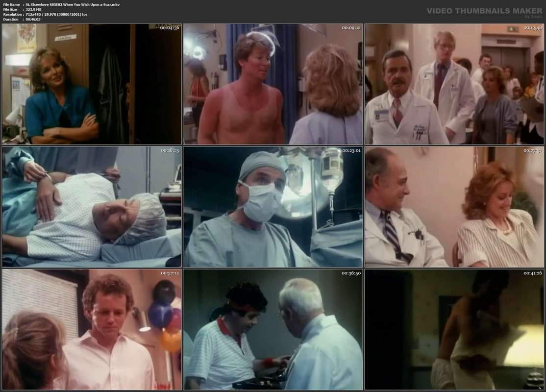Click the 'Resolution' label
The width and height of the screenshot is (546, 392).
tap(13, 14)
